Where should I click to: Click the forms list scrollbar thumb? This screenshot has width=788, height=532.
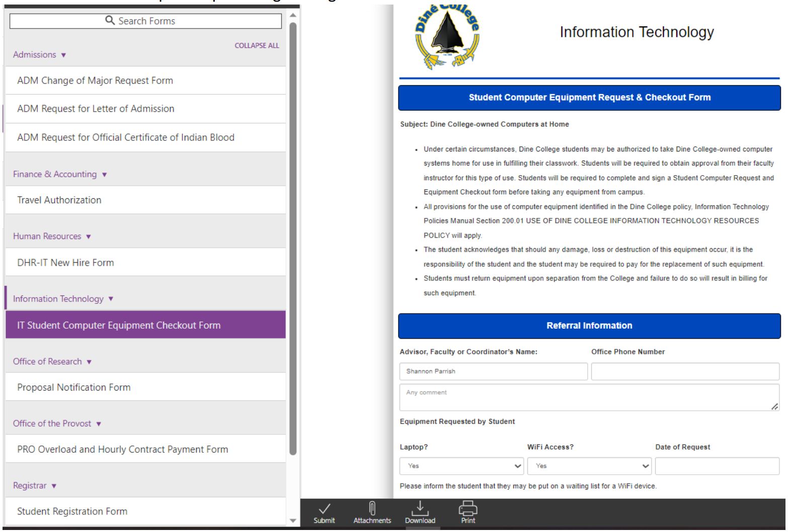(x=293, y=239)
